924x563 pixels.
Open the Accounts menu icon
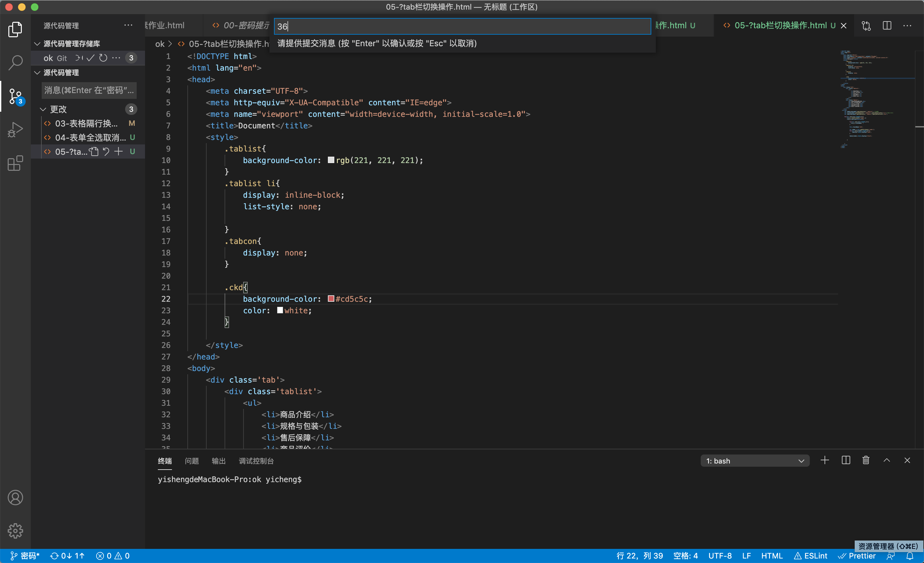(x=15, y=498)
